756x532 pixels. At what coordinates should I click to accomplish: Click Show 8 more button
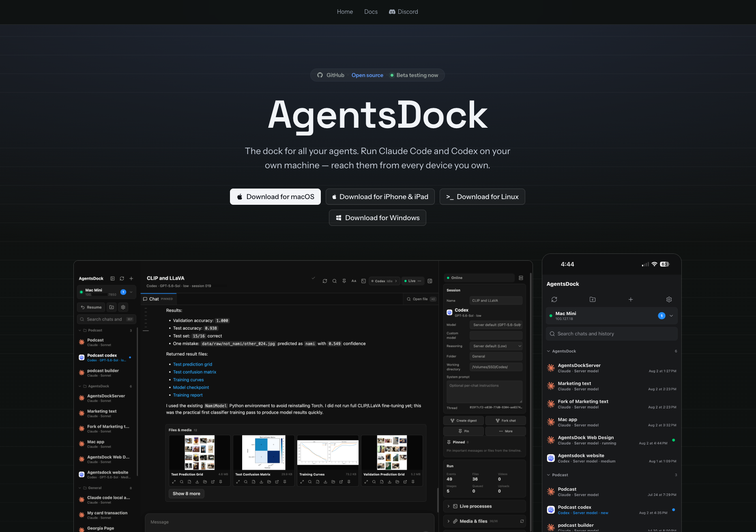(x=187, y=494)
